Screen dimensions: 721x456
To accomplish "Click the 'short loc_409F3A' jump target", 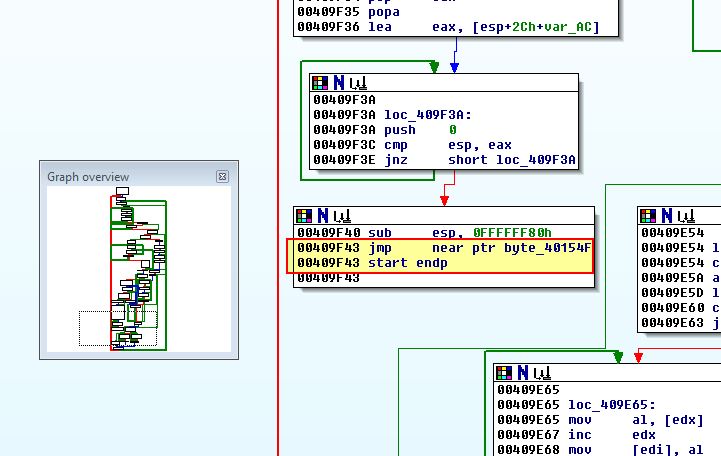I will point(511,160).
